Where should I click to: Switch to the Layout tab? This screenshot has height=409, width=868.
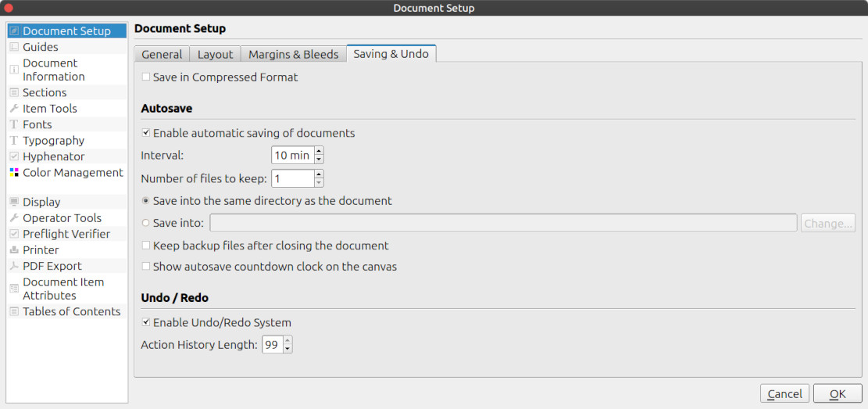click(215, 54)
